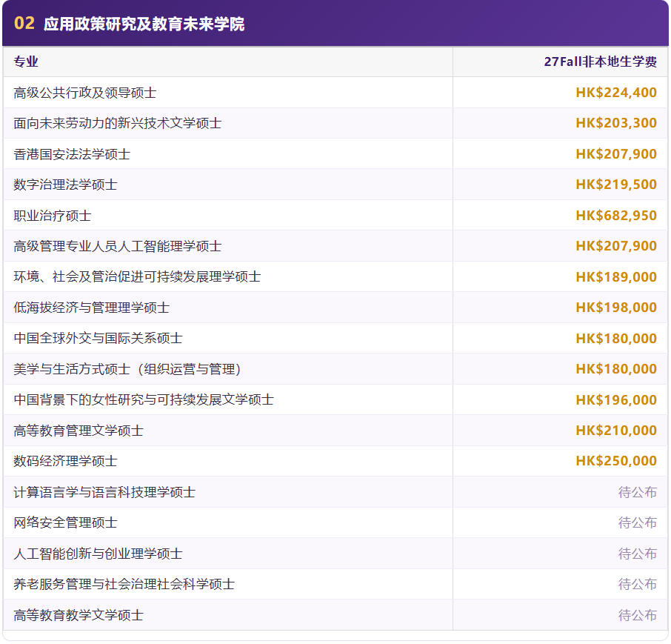Click the fee HK$210,000
Screen dimensions: 671x644
pos(616,431)
